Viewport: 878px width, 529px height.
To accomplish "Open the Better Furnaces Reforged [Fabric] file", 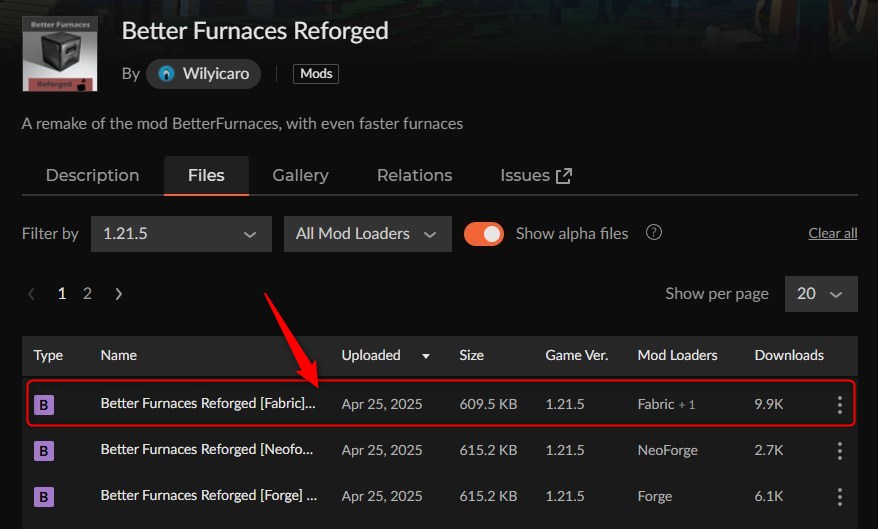I will [x=208, y=404].
